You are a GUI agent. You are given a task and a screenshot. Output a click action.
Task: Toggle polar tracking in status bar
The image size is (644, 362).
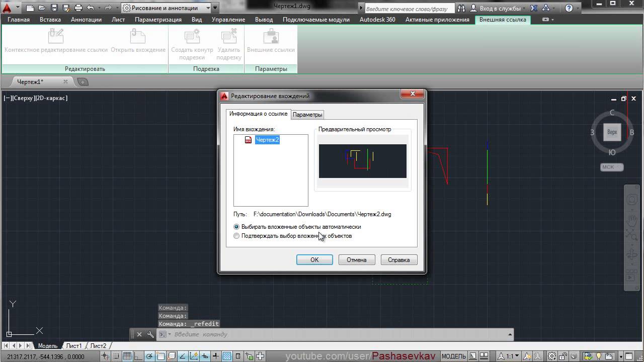[x=149, y=356]
